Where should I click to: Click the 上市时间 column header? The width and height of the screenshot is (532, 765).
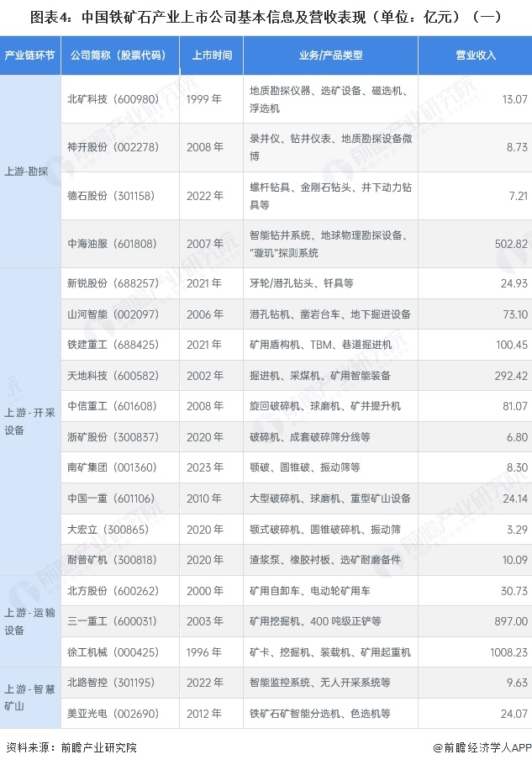coord(211,55)
